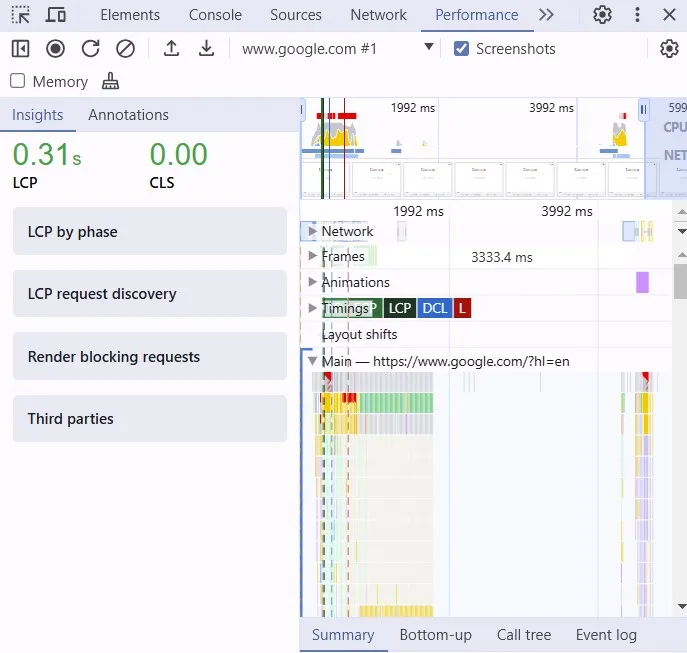Click the DCL timing marker

tap(434, 308)
